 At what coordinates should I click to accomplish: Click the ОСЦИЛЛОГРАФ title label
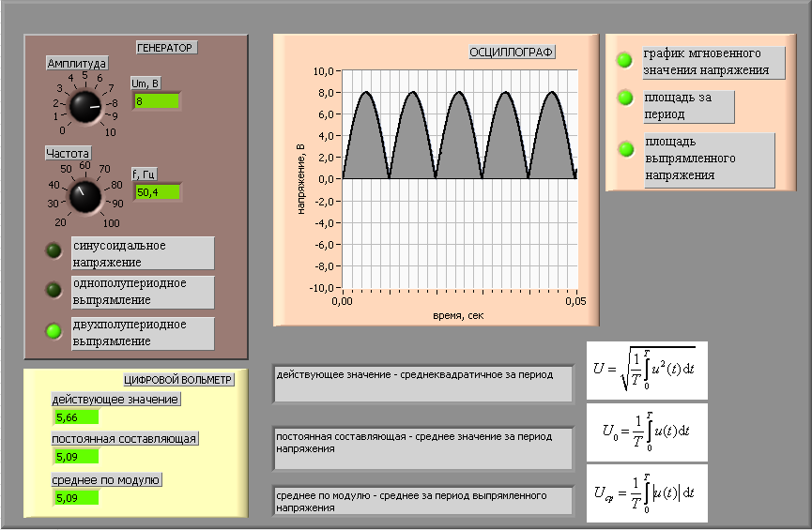(x=512, y=52)
